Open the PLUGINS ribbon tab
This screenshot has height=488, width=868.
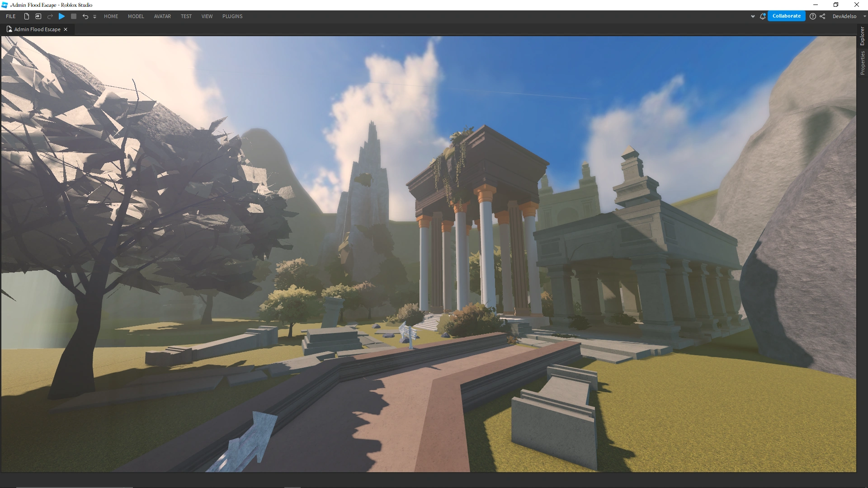click(x=232, y=16)
